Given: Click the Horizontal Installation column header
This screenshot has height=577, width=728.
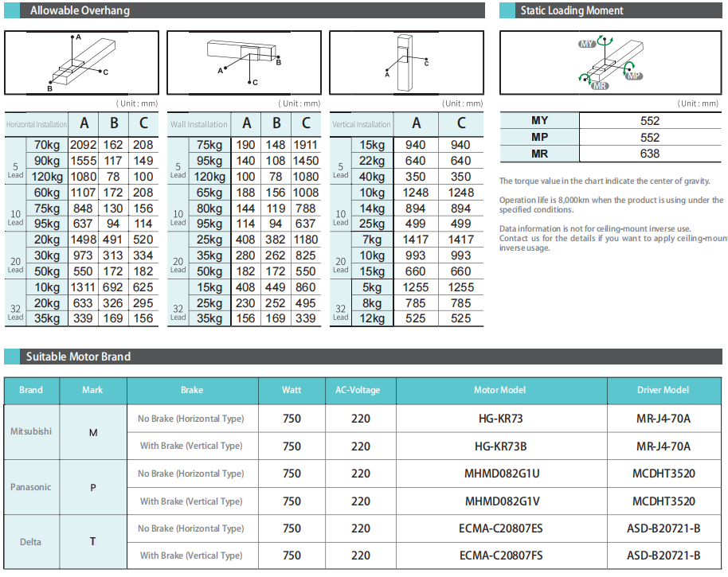Looking at the screenshot, I should 37,125.
